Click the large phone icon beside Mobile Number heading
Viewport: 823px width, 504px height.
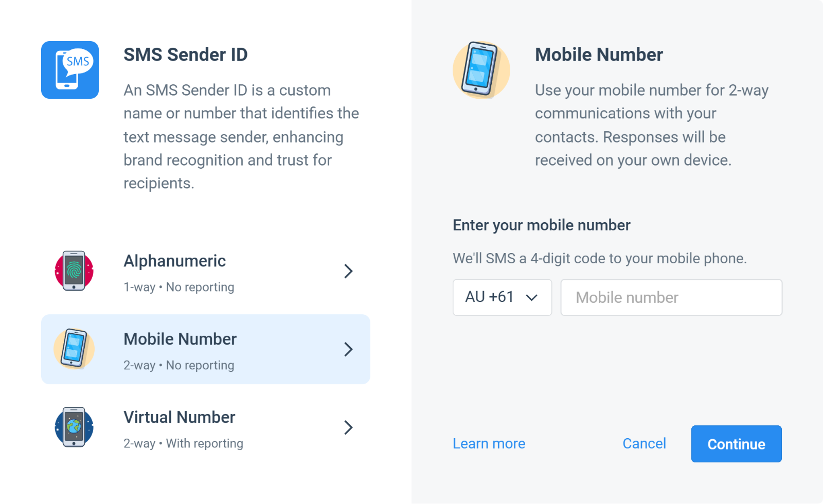tap(481, 70)
